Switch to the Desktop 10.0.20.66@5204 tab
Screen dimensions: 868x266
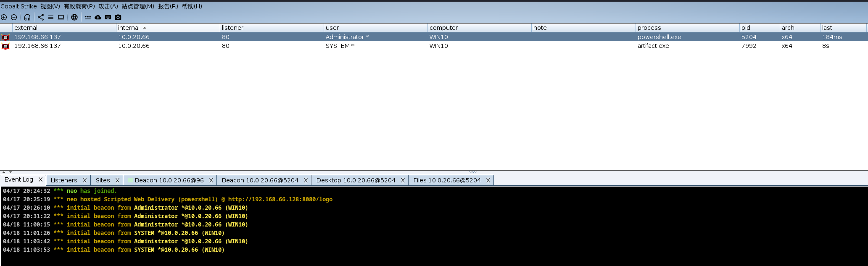(356, 180)
